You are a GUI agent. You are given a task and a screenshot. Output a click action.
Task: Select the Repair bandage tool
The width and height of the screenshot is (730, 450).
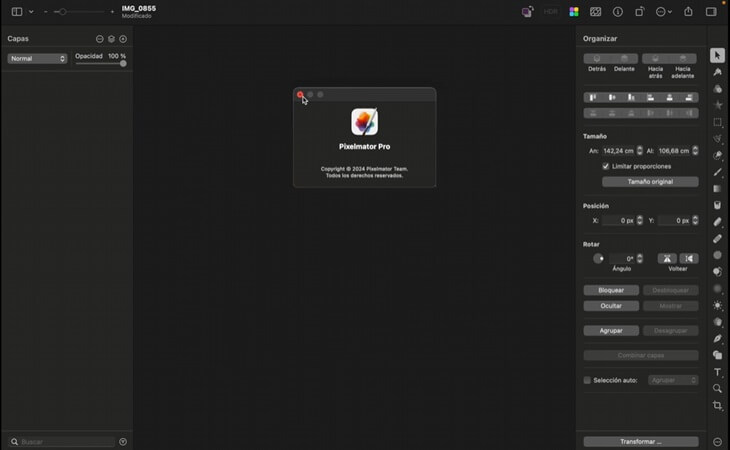coord(717,239)
